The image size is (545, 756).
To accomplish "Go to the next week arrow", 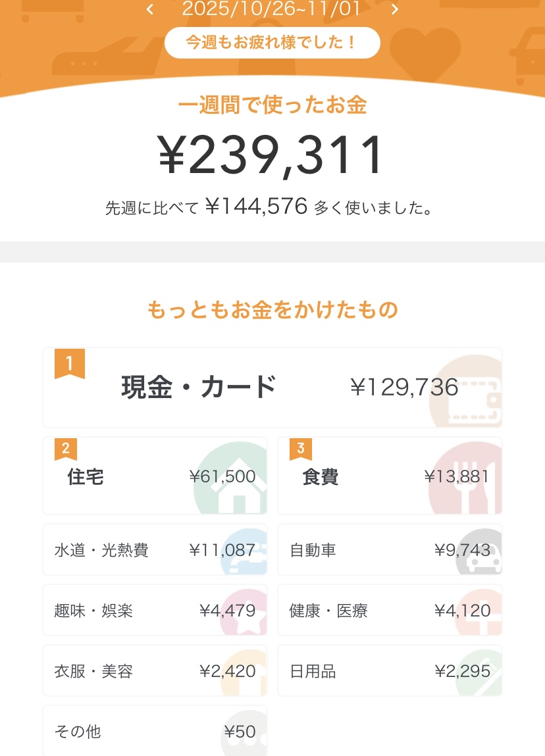I will (395, 9).
